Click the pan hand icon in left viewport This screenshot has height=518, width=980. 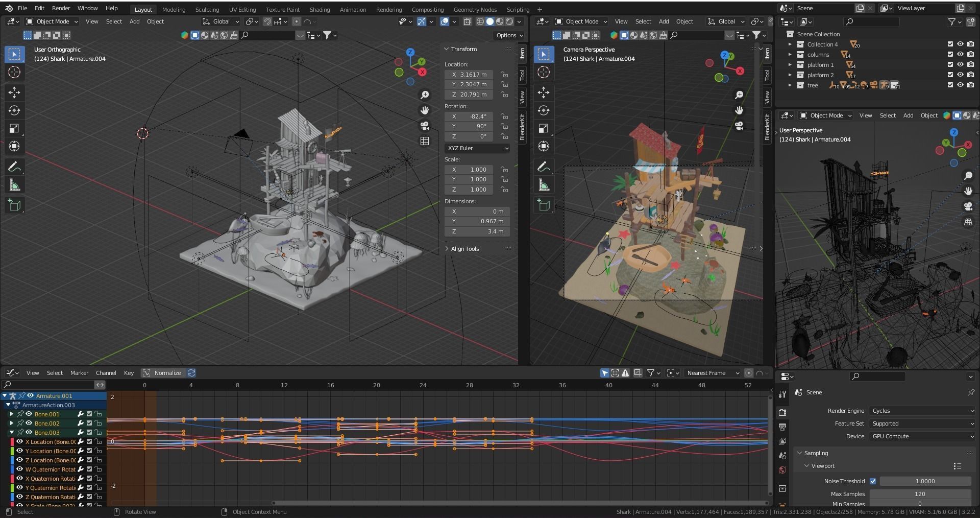coord(424,110)
